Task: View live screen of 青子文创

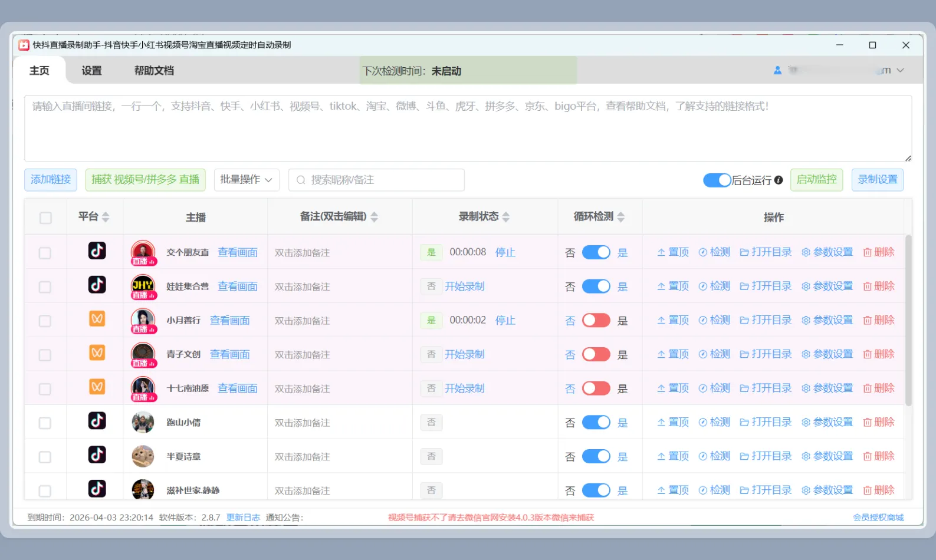Action: (x=230, y=354)
